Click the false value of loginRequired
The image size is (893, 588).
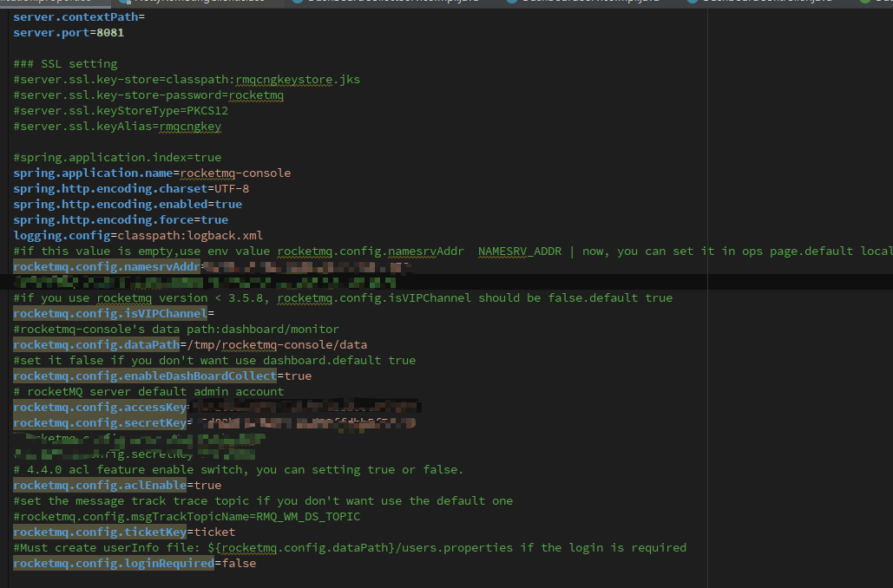click(240, 563)
